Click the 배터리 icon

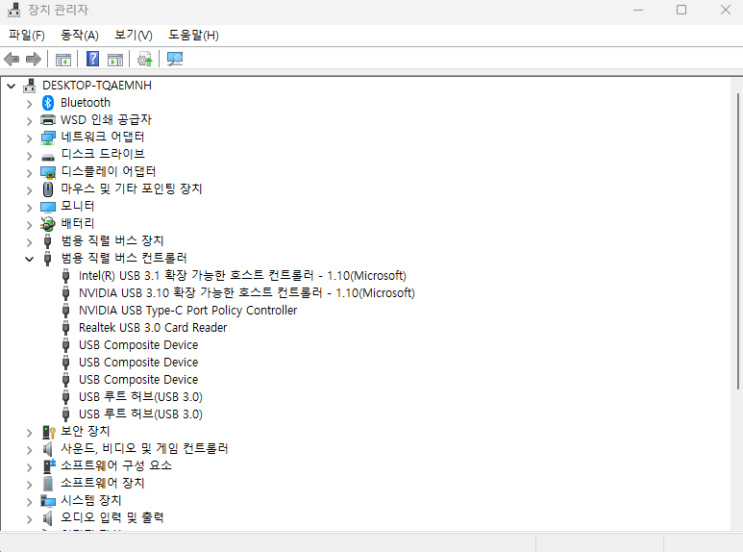tap(48, 223)
